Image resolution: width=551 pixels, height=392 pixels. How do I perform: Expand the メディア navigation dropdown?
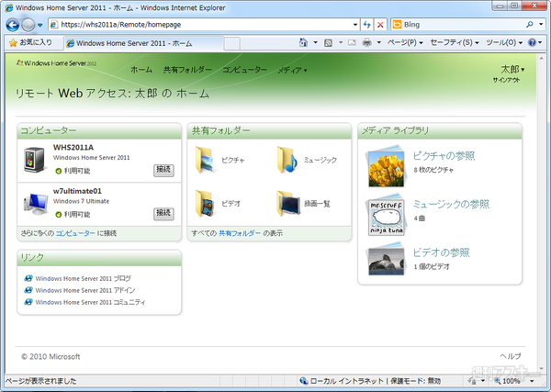coord(292,71)
